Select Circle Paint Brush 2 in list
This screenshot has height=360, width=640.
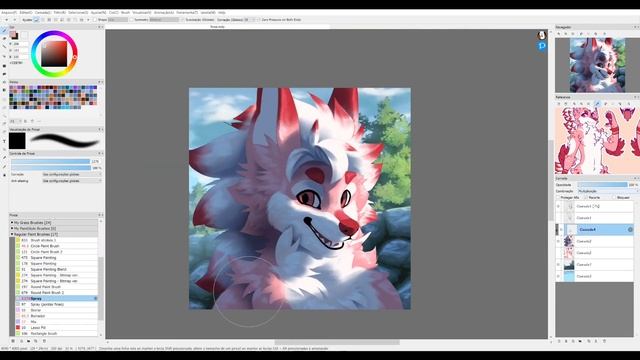point(57,252)
